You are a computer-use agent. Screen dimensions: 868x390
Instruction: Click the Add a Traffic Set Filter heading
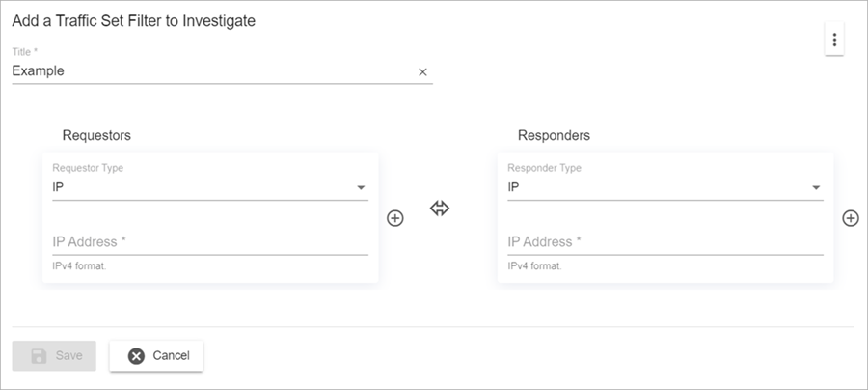click(133, 20)
